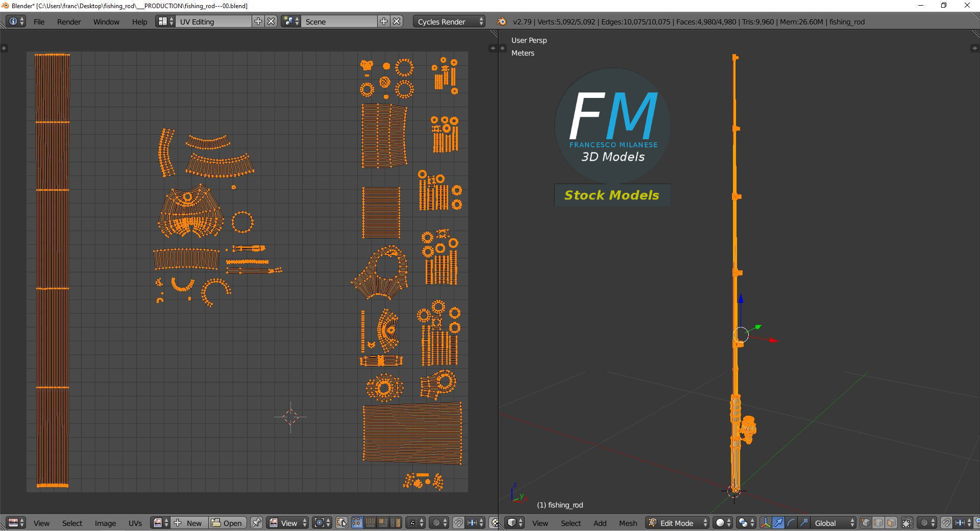Click the Open image button
This screenshot has width=980, height=531.
[x=227, y=523]
